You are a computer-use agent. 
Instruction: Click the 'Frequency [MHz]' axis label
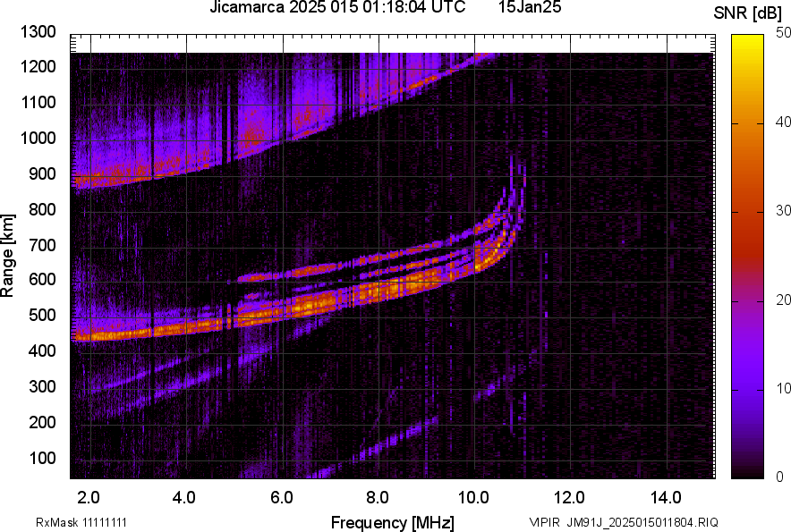[x=393, y=522]
